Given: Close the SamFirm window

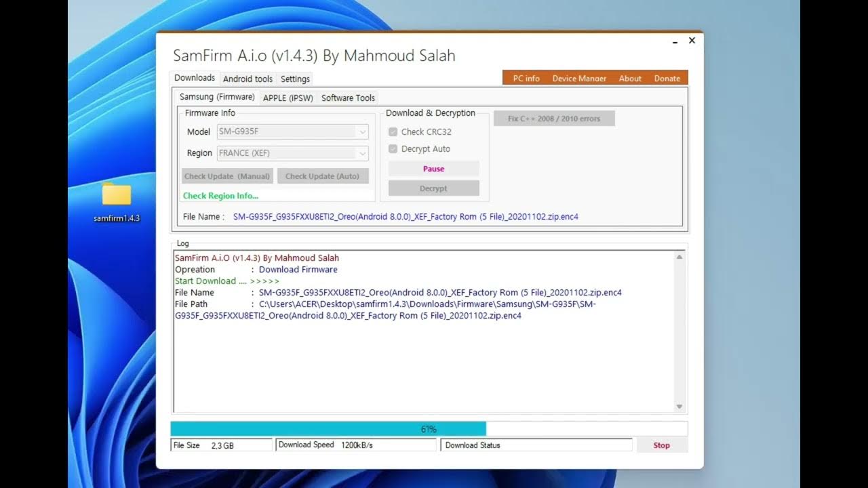Looking at the screenshot, I should click(692, 41).
